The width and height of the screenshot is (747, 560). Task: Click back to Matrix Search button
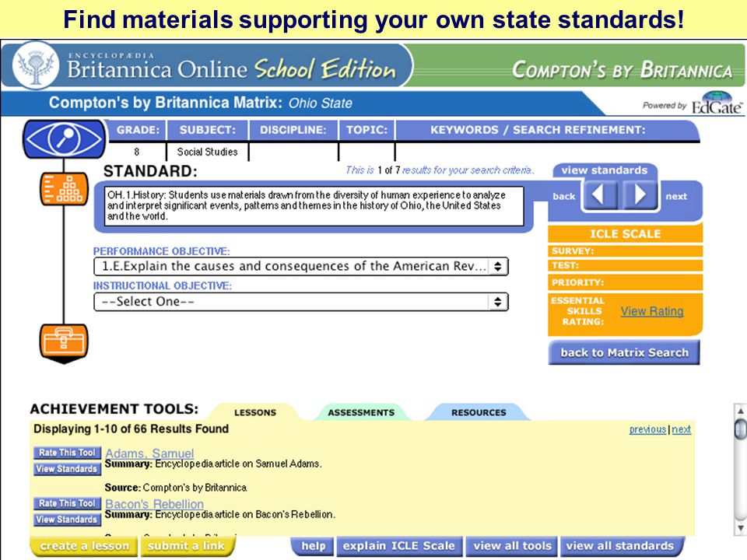point(624,352)
